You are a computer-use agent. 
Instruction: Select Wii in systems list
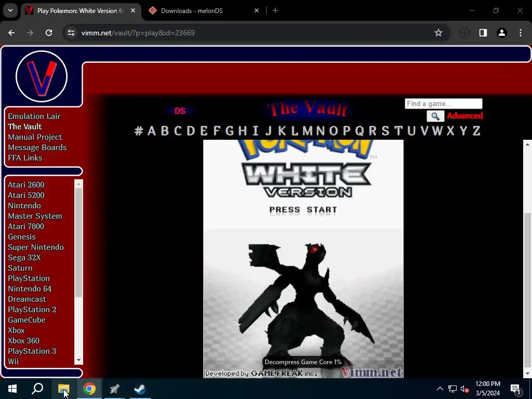[13, 362]
